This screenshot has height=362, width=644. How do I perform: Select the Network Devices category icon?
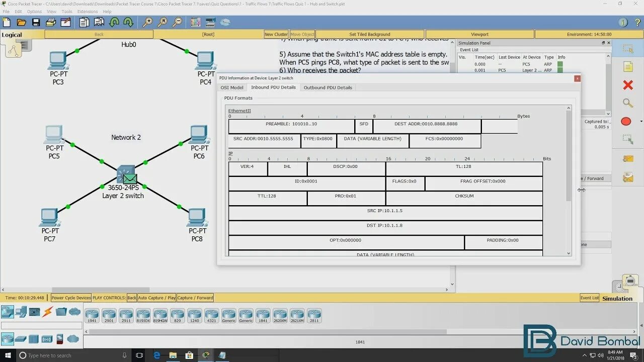pyautogui.click(x=7, y=312)
